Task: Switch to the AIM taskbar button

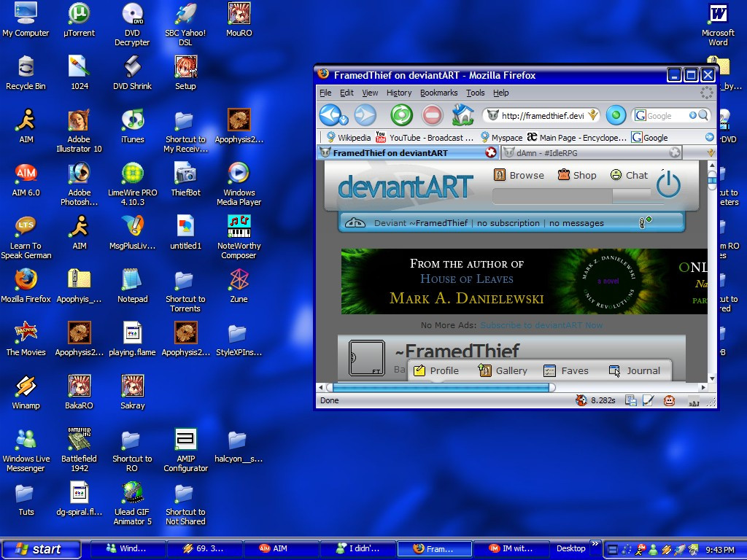Action: pyautogui.click(x=282, y=549)
